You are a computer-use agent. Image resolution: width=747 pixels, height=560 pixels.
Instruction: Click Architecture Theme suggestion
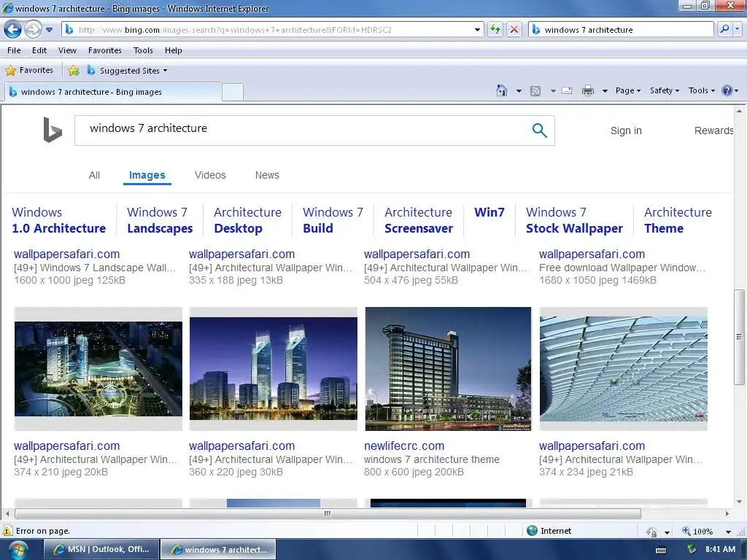678,220
